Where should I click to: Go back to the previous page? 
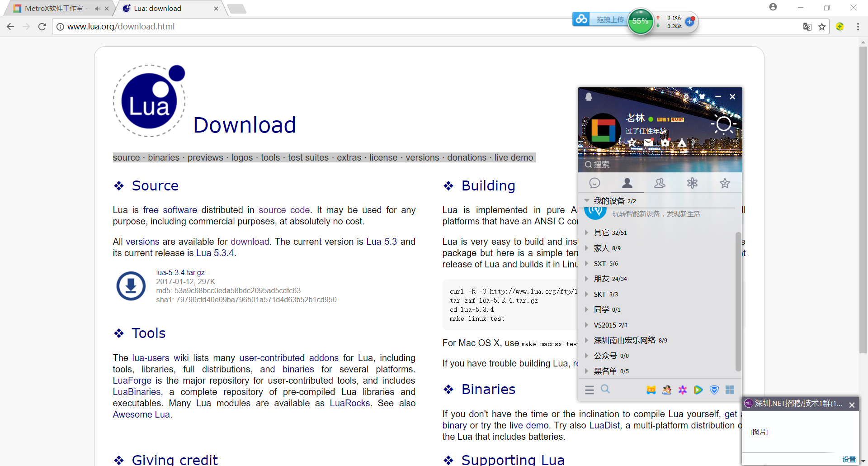click(10, 27)
